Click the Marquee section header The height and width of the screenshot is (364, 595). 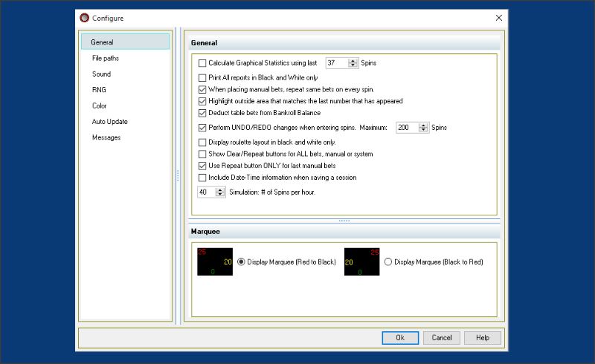pyautogui.click(x=344, y=231)
